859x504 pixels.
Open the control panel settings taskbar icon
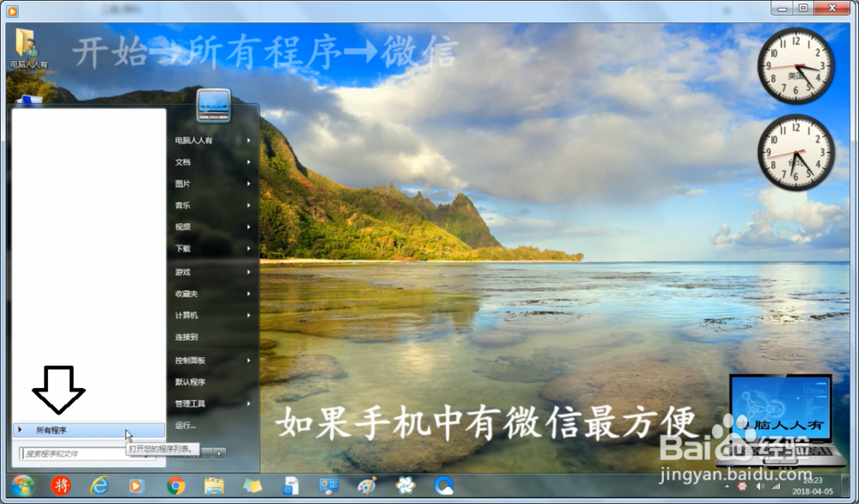pos(329,487)
